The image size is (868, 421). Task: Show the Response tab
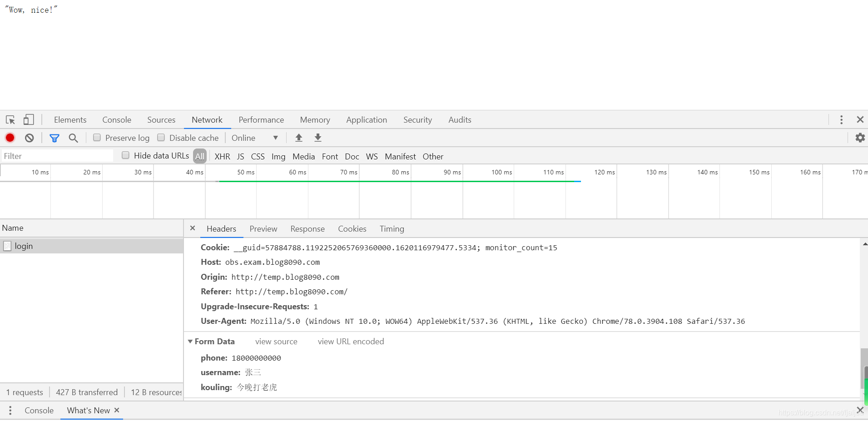[x=308, y=229]
